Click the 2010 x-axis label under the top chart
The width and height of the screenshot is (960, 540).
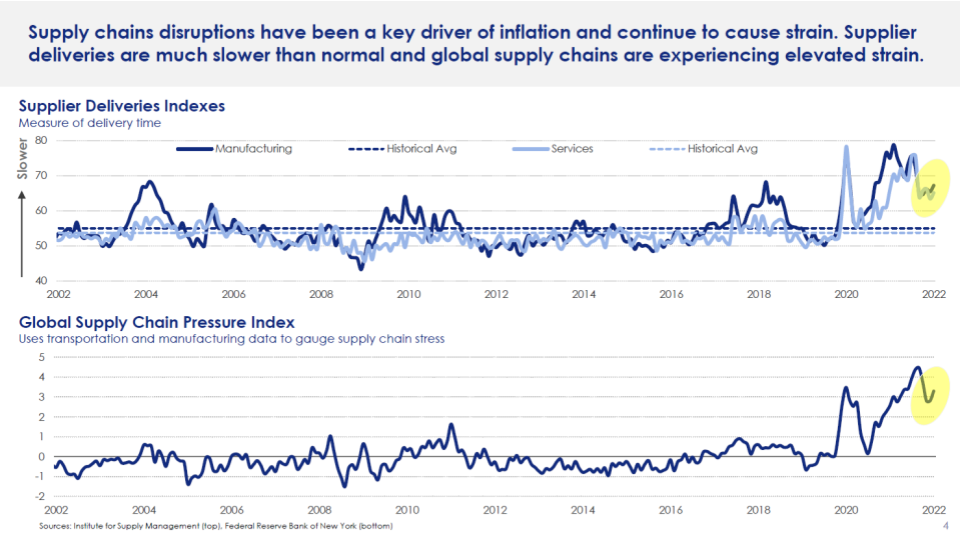(x=408, y=295)
